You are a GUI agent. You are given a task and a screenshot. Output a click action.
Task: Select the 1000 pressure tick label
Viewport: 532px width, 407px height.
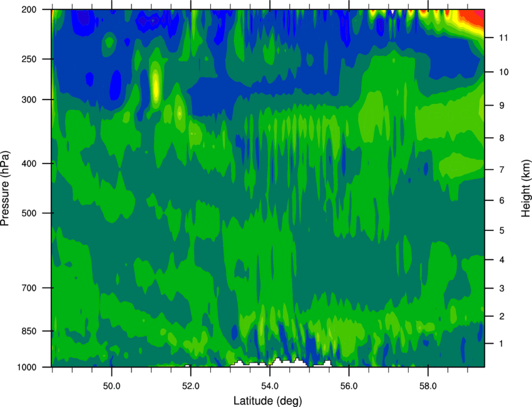27,368
